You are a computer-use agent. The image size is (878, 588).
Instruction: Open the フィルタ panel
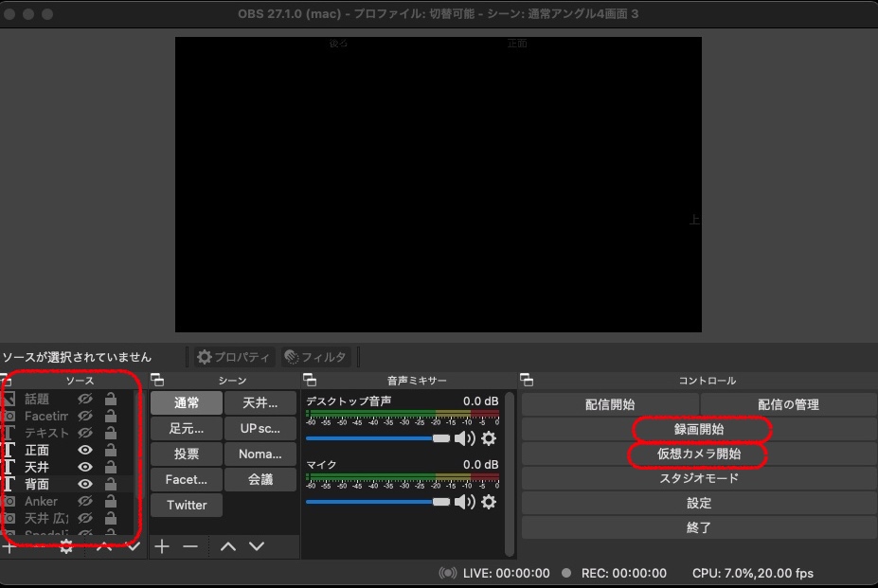(317, 357)
